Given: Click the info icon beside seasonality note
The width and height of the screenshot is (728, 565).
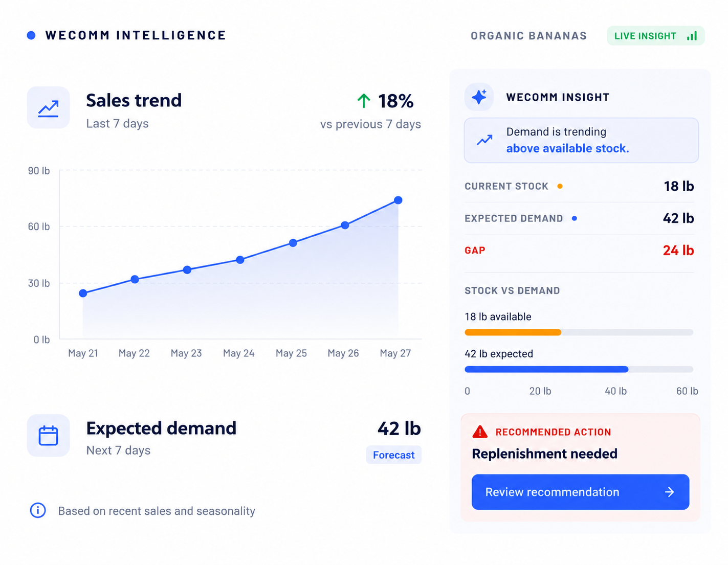Looking at the screenshot, I should (x=38, y=510).
